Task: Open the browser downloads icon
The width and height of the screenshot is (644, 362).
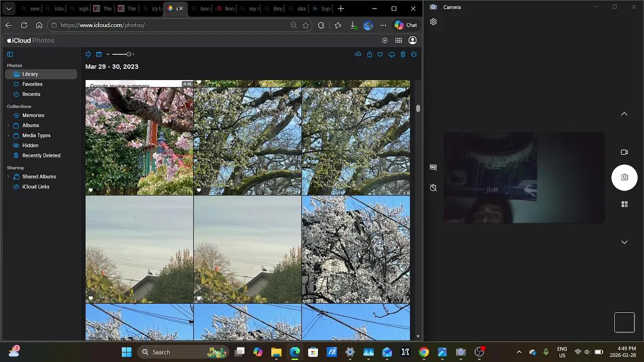Action: pos(353,25)
